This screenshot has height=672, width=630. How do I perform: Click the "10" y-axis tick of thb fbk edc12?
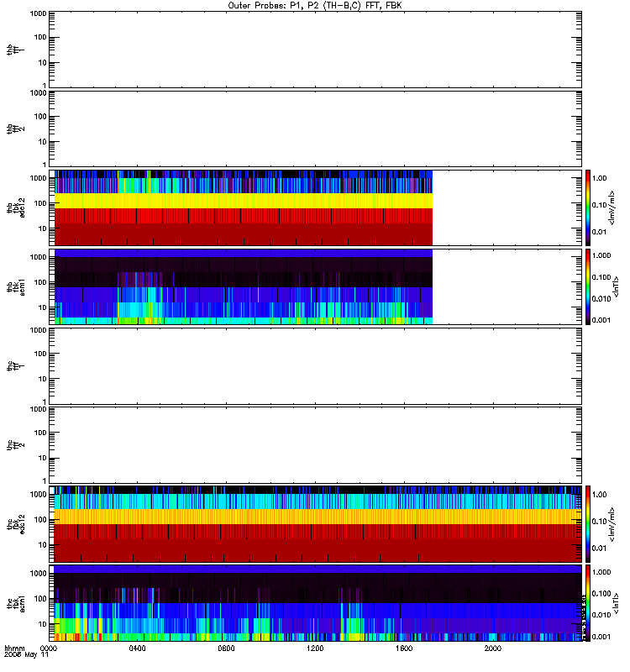tap(43, 228)
